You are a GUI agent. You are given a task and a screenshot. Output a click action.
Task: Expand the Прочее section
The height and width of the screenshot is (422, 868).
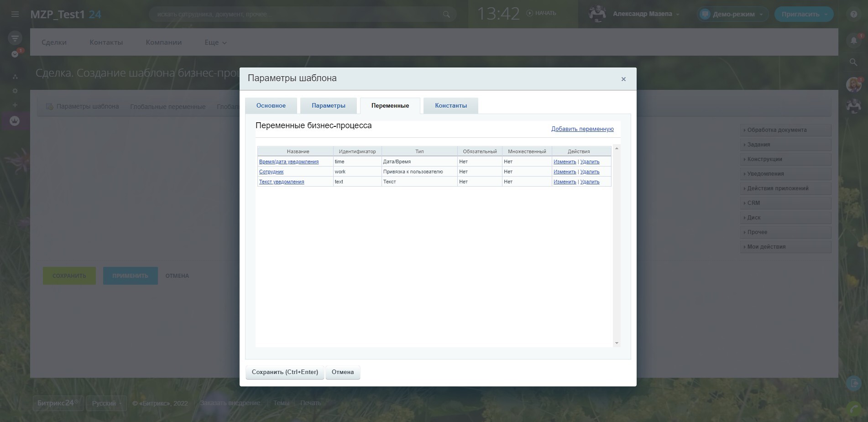[785, 232]
